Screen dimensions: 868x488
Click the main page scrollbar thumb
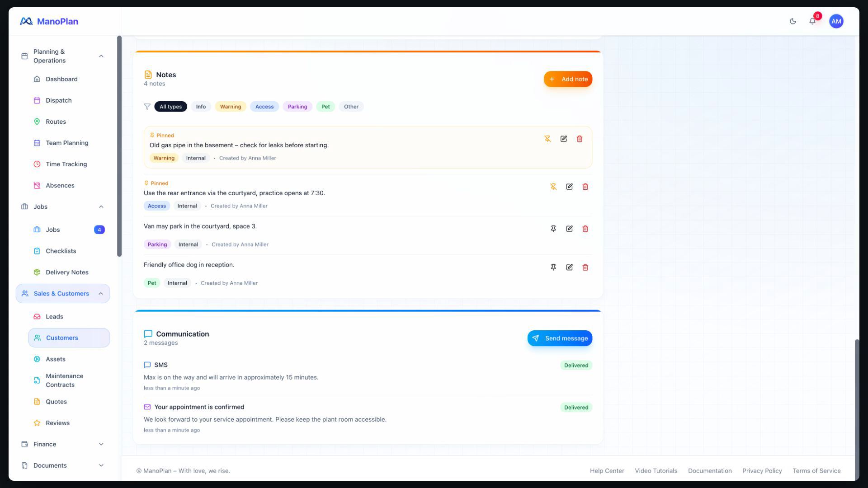[x=857, y=410]
